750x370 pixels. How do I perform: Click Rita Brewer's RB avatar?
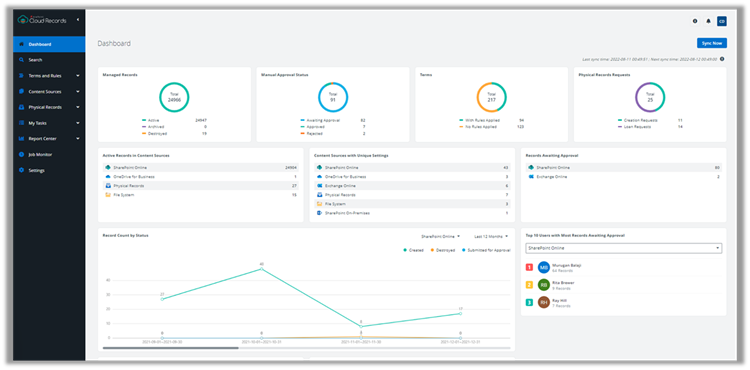coord(543,285)
